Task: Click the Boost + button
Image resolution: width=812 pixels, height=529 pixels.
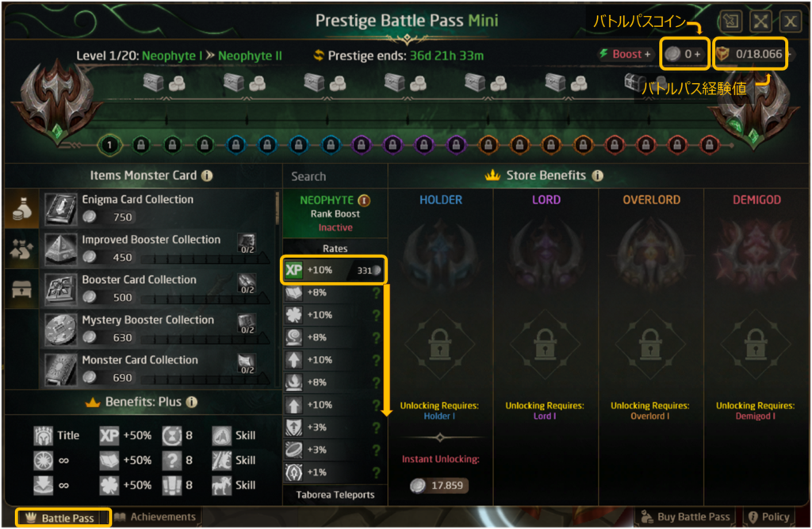Action: coord(626,54)
